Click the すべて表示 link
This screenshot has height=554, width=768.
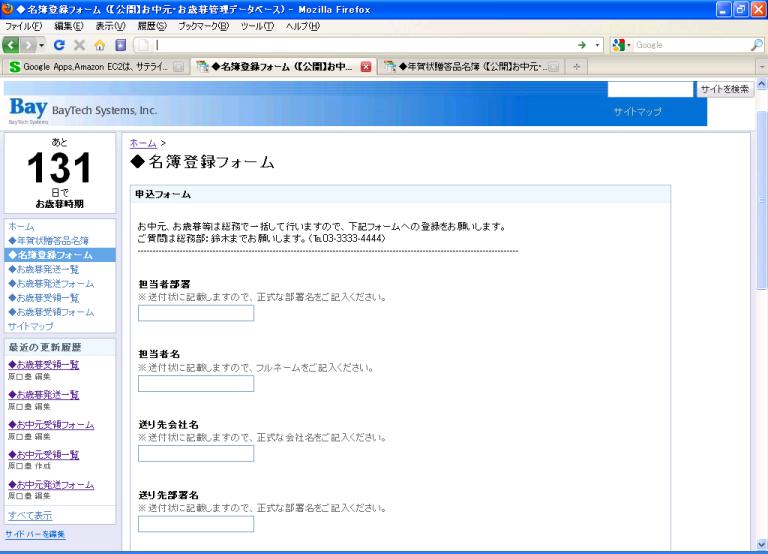[30, 516]
